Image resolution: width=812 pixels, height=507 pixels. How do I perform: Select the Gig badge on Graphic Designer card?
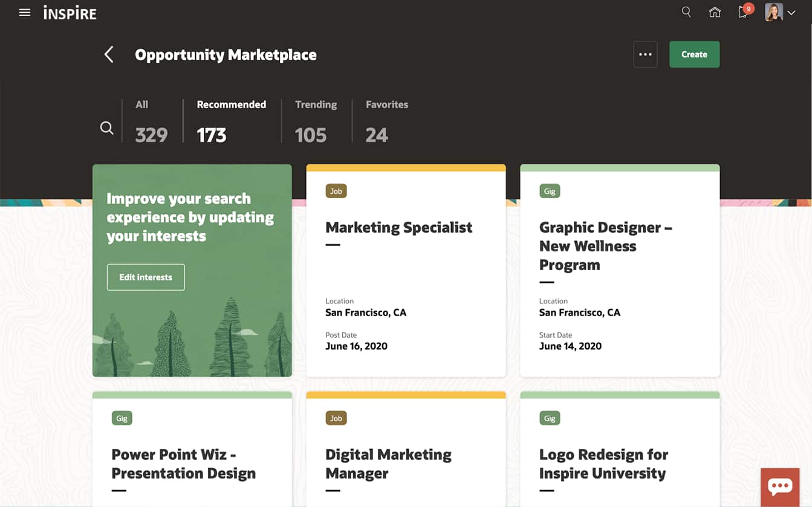(x=549, y=190)
